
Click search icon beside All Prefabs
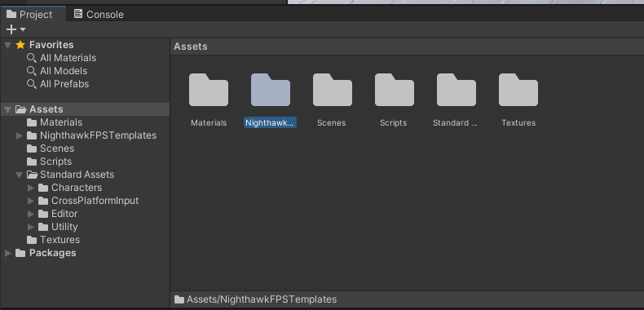(32, 84)
